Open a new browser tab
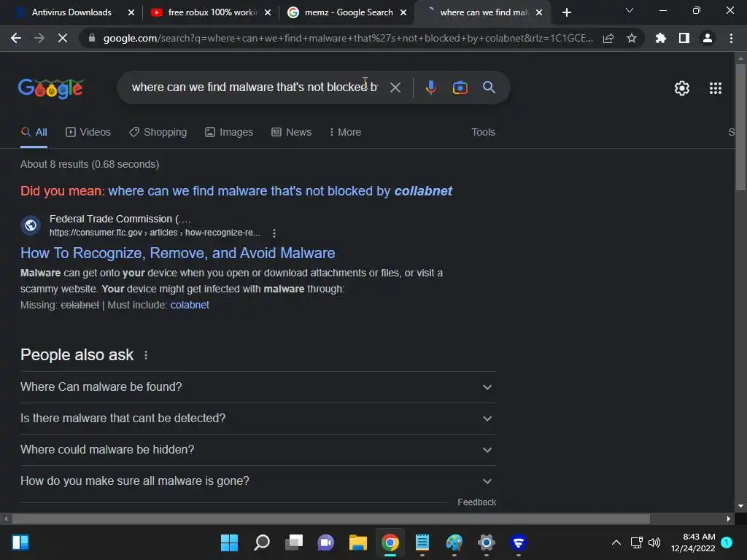 (566, 12)
